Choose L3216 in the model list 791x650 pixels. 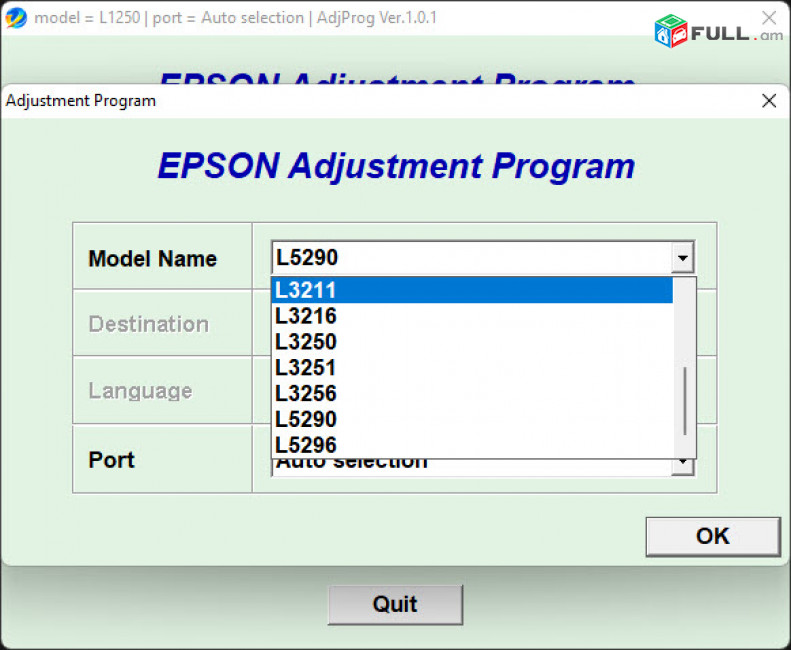472,316
